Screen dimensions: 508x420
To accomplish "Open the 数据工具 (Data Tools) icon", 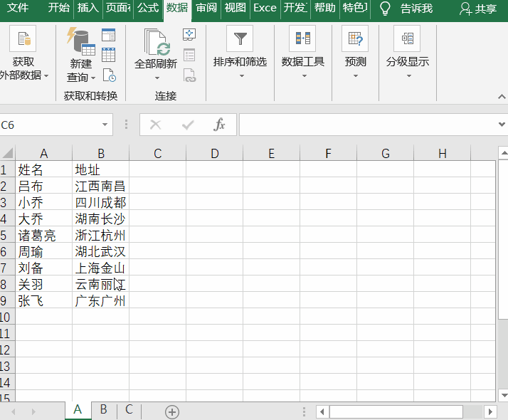I will (302, 38).
